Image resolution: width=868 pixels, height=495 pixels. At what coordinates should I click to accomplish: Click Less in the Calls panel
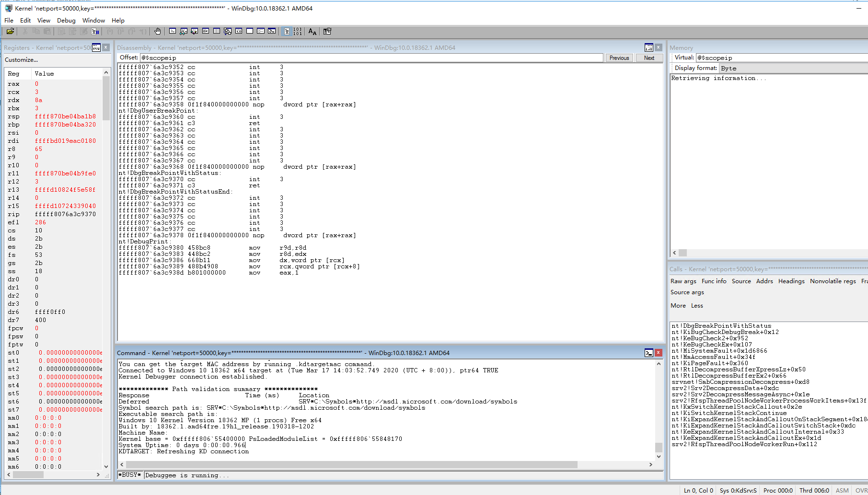(697, 306)
